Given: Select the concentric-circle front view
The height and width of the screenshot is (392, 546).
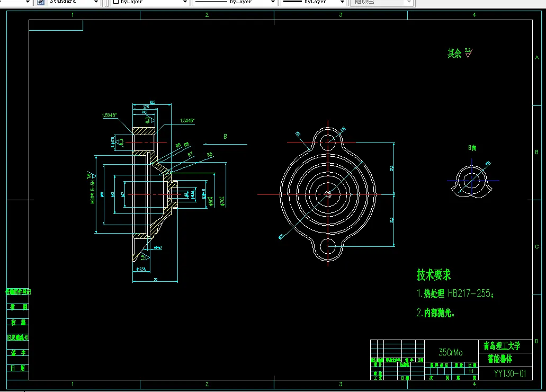Looking at the screenshot, I should tap(328, 194).
